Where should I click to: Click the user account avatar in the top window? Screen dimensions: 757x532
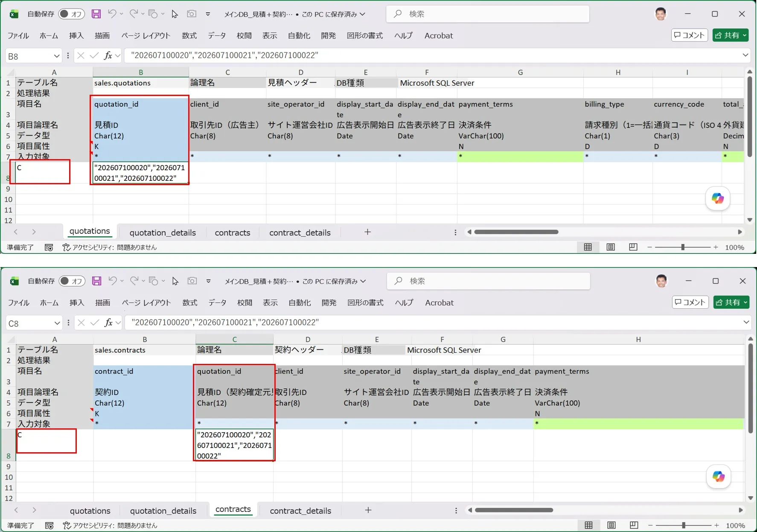pyautogui.click(x=661, y=14)
